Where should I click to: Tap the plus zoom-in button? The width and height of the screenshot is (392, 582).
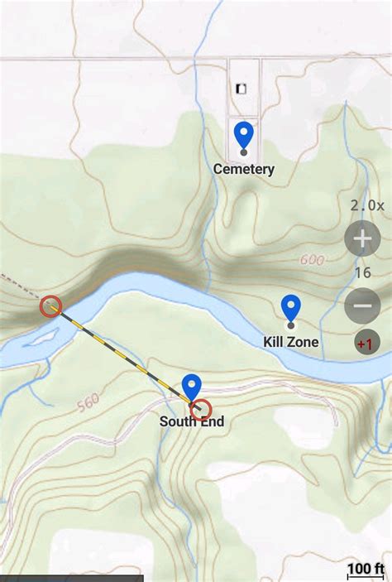(362, 238)
